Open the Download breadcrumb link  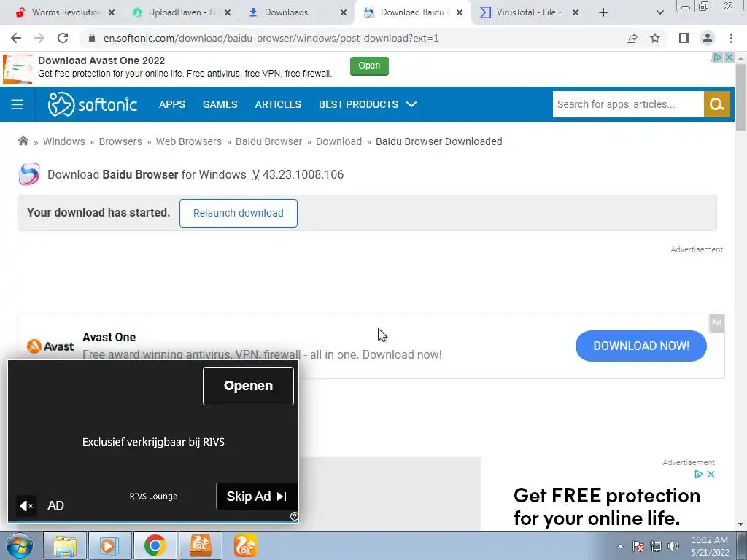(338, 141)
